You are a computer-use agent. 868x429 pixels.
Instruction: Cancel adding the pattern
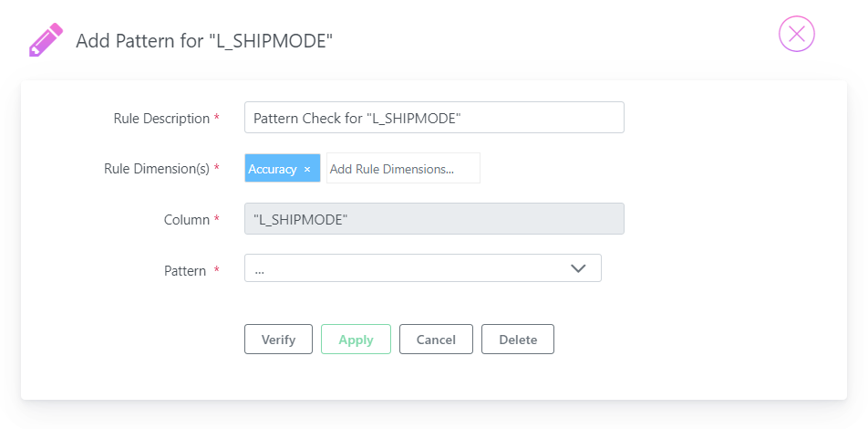(x=436, y=340)
